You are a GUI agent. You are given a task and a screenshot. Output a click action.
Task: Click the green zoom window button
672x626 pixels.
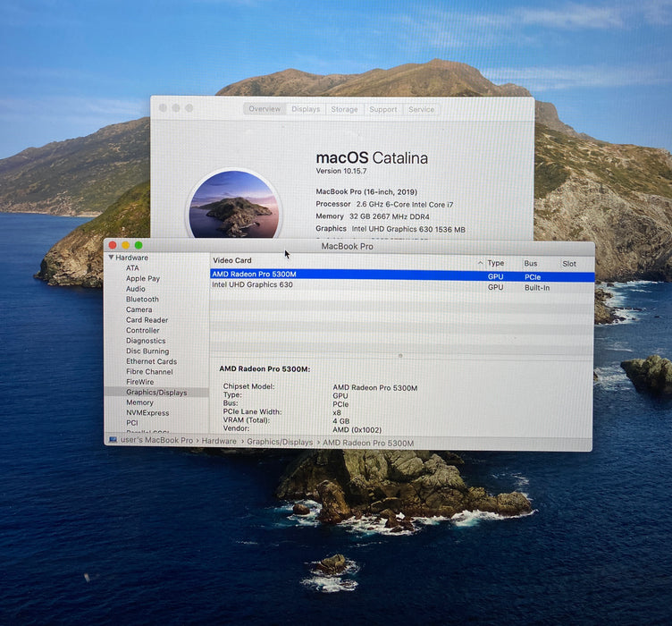point(139,245)
